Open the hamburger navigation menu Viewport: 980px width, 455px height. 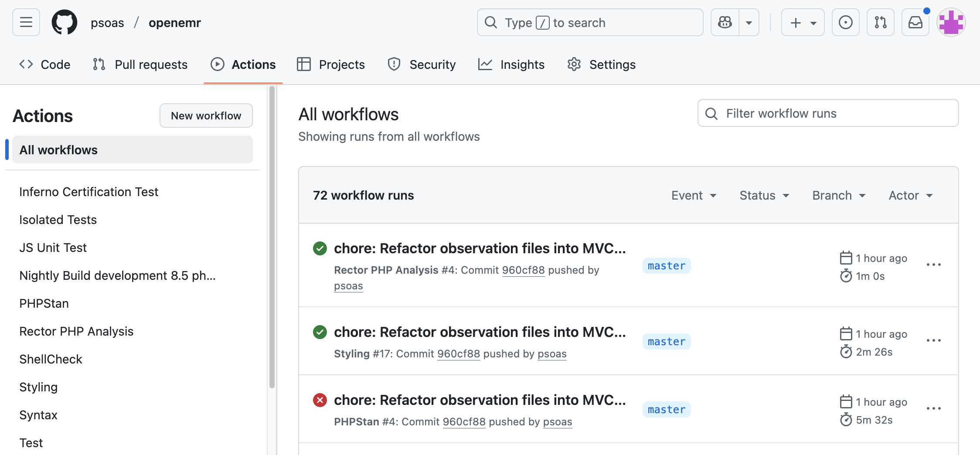(x=26, y=22)
